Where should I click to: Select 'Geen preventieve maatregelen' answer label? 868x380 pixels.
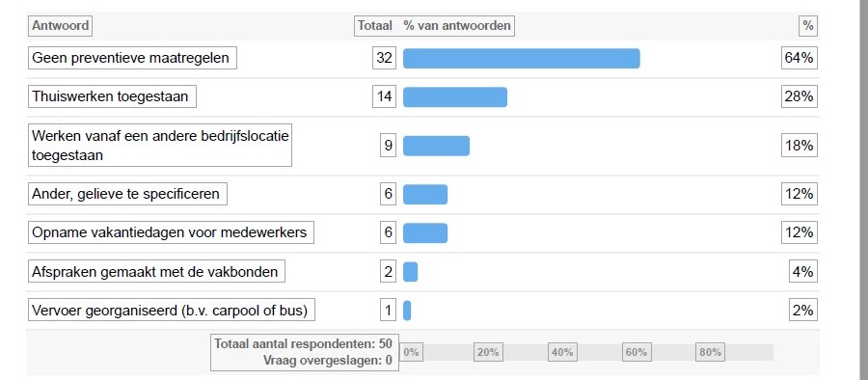[x=132, y=58]
